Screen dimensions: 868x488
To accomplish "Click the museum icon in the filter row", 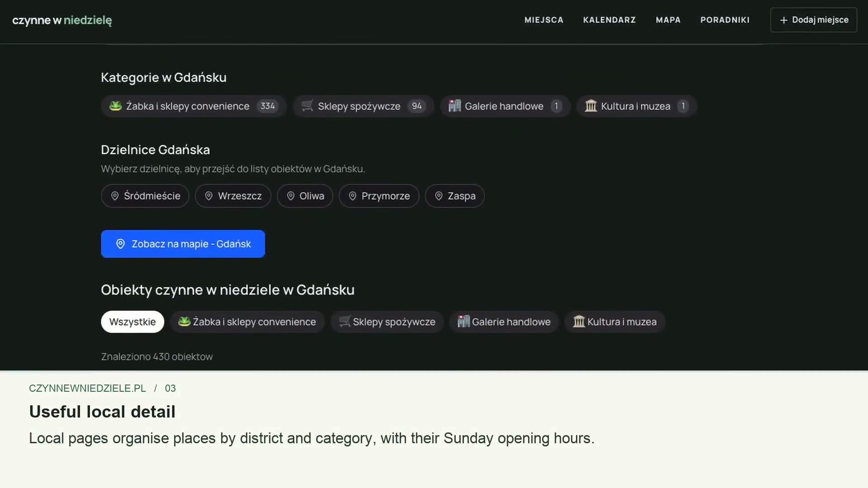I will pos(579,321).
